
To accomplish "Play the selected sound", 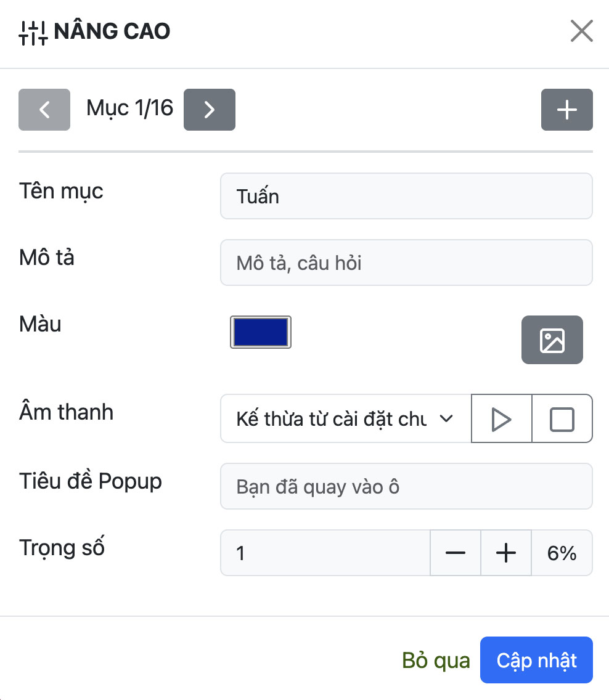I will click(x=501, y=419).
